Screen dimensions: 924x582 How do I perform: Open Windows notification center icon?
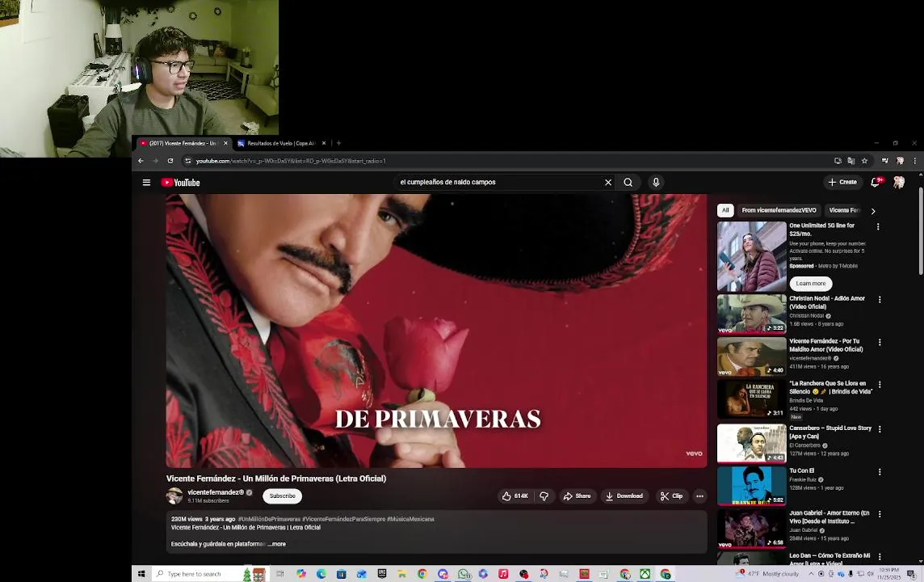tap(910, 574)
